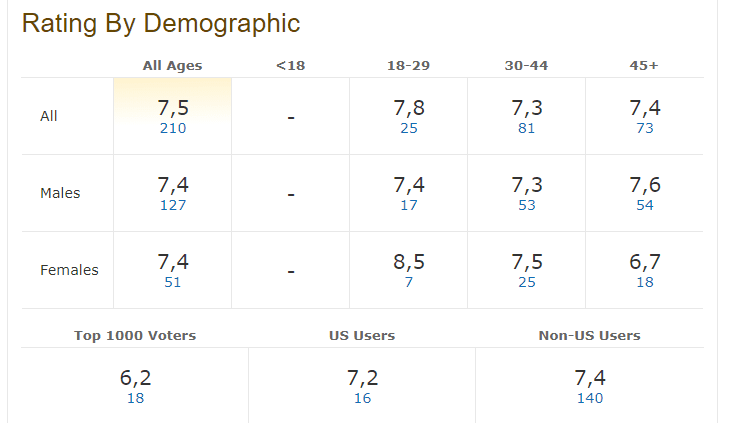Click the 16 votes link under US Users
This screenshot has height=423, width=737.
tap(362, 398)
